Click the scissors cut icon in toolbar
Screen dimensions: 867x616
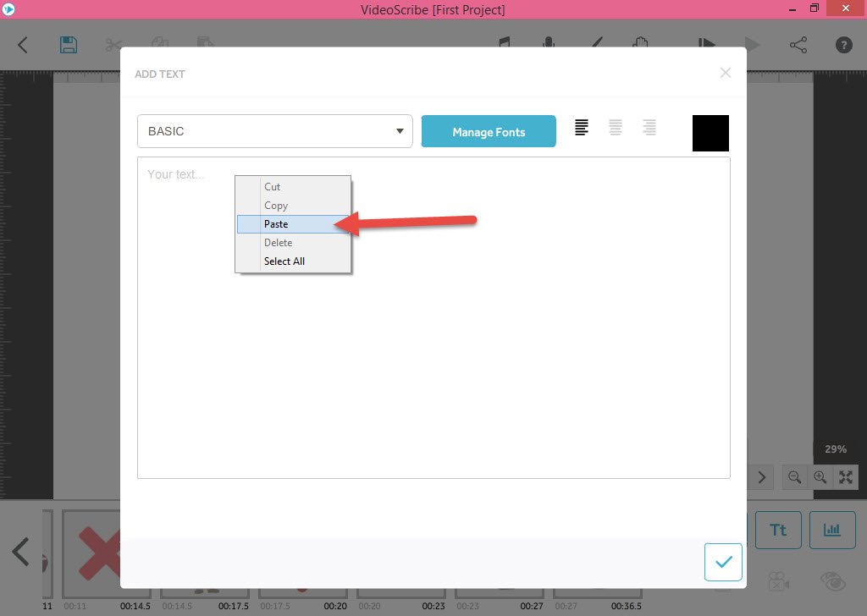point(113,45)
